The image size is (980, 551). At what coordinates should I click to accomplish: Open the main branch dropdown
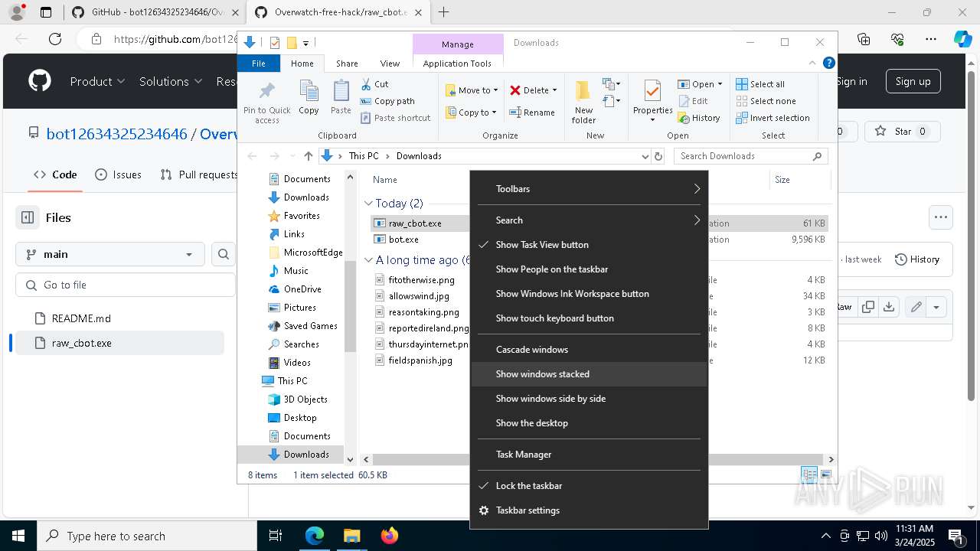pos(109,254)
